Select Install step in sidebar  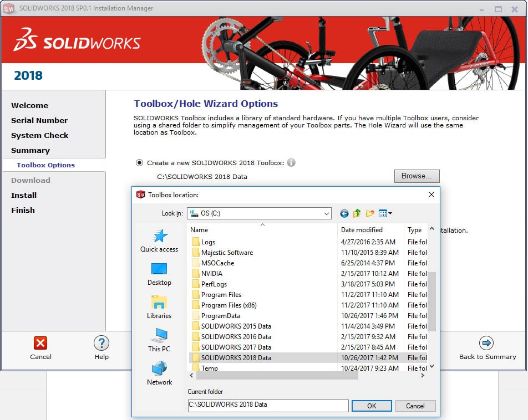(x=23, y=195)
